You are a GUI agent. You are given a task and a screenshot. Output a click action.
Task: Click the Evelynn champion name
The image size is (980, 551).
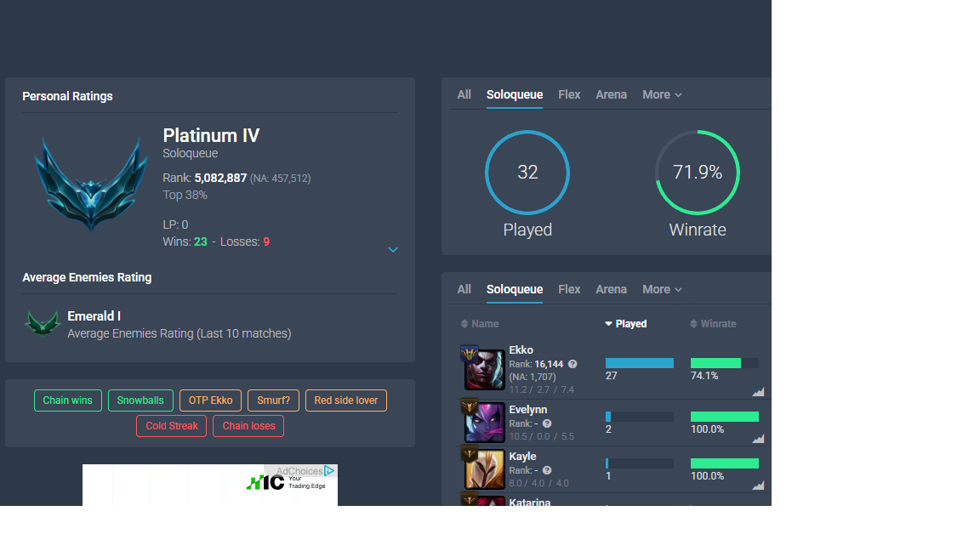[527, 410]
